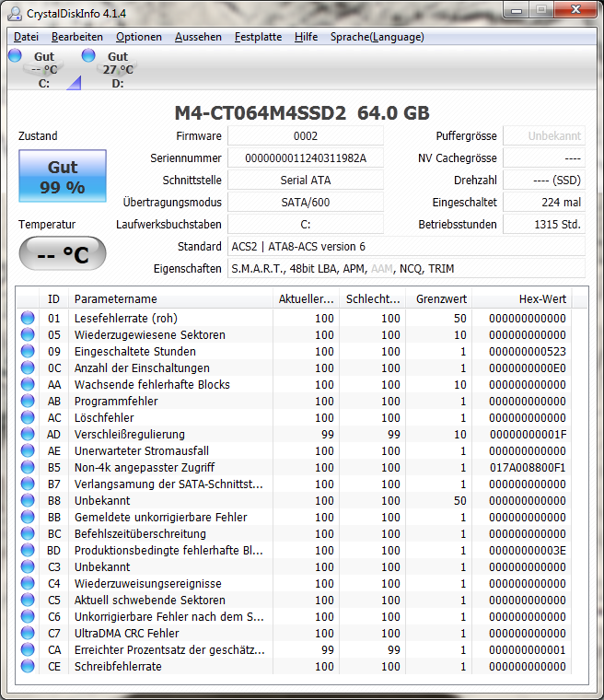Click status orb for Aktuell schwebende Sektoren

(x=28, y=600)
